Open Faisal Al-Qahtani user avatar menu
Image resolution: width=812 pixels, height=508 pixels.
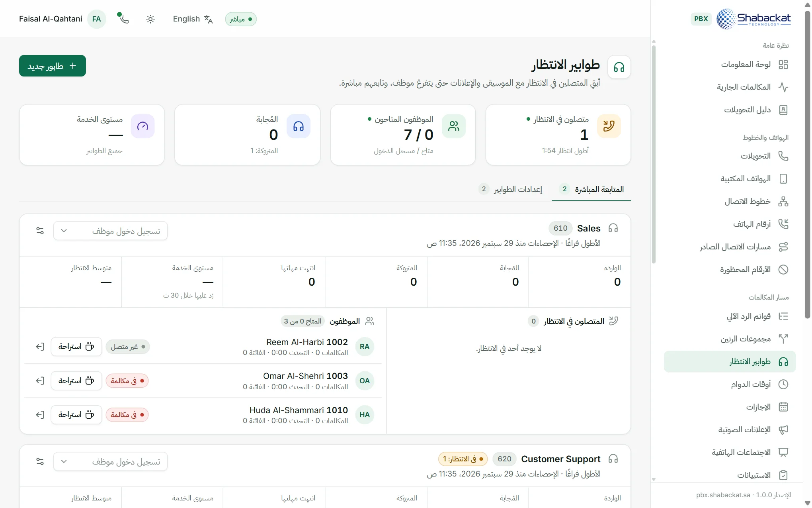tap(97, 19)
